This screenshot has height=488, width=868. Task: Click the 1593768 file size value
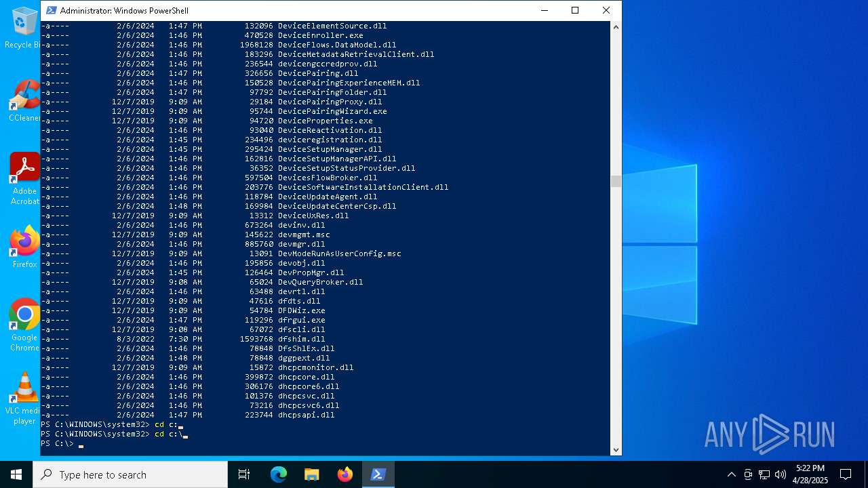(x=256, y=339)
